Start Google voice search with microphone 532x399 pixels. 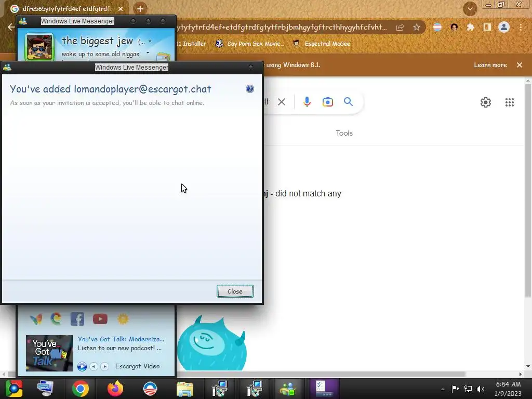point(307,102)
